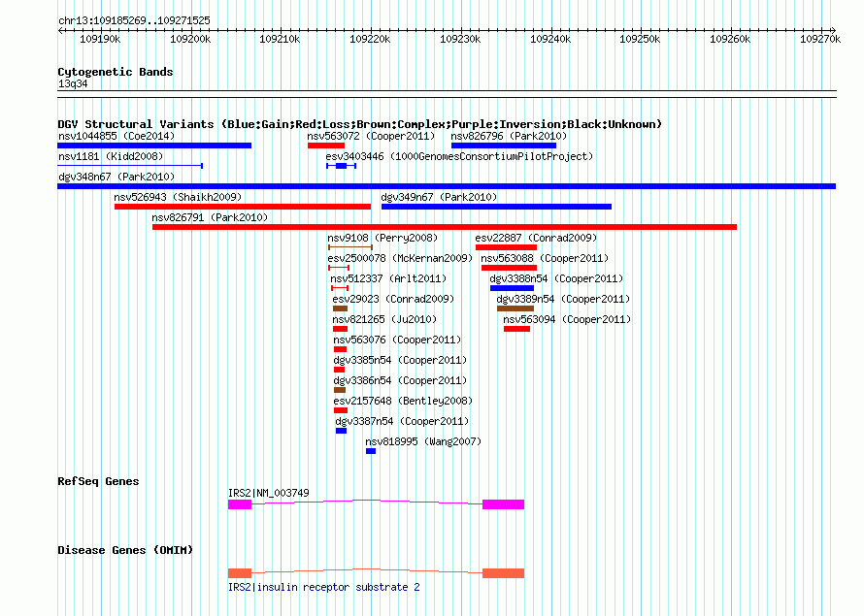This screenshot has height=616, width=864.
Task: Select the red loss bar below nsv563072
Action: [326, 146]
